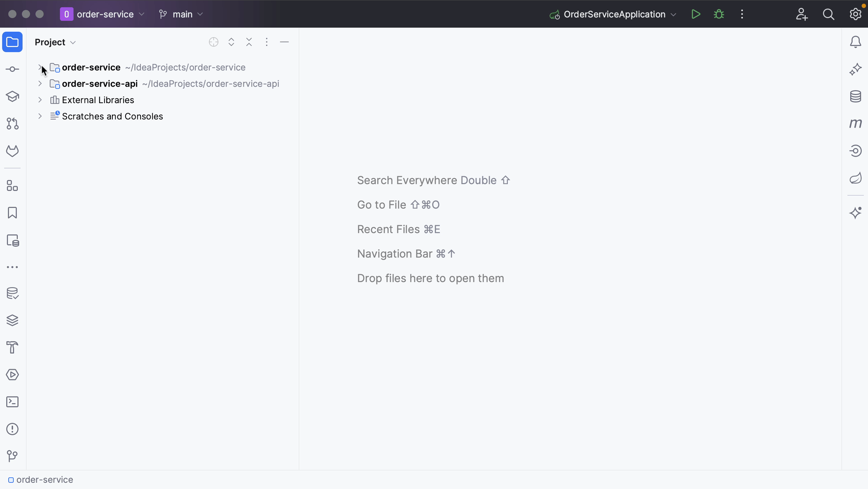Viewport: 868px width, 489px height.
Task: Run OrderServiceApplication with play button
Action: (x=696, y=14)
